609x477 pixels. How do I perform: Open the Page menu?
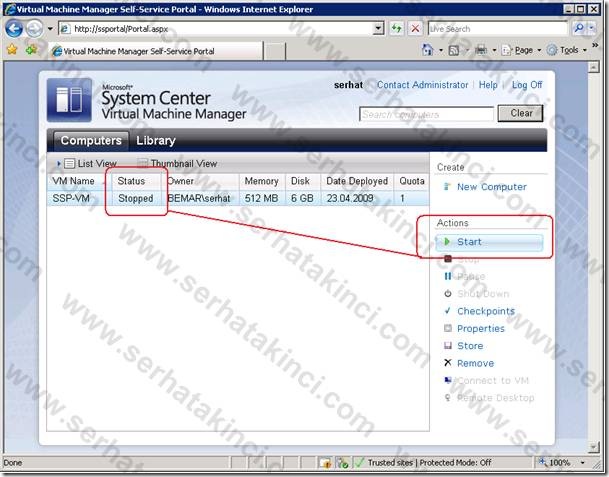coord(521,50)
